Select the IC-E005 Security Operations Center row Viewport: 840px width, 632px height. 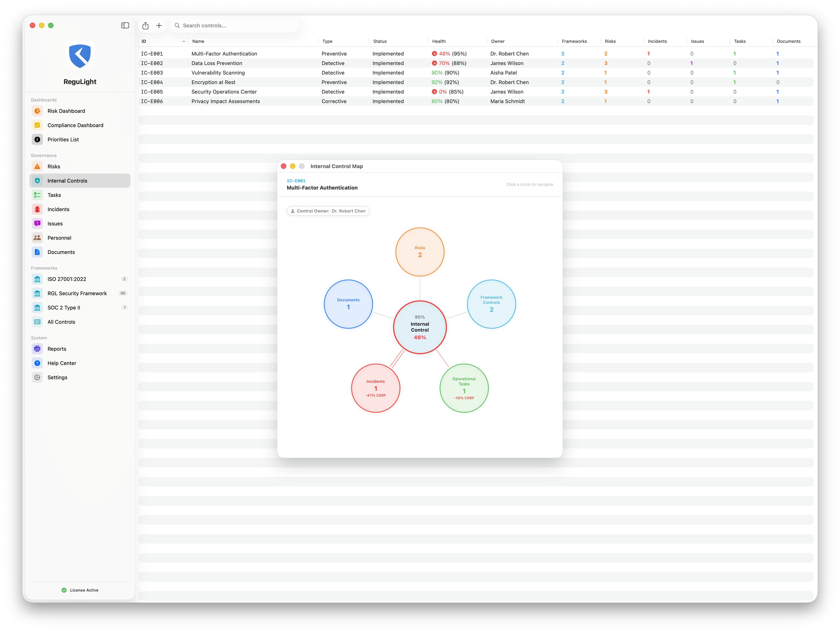(224, 92)
